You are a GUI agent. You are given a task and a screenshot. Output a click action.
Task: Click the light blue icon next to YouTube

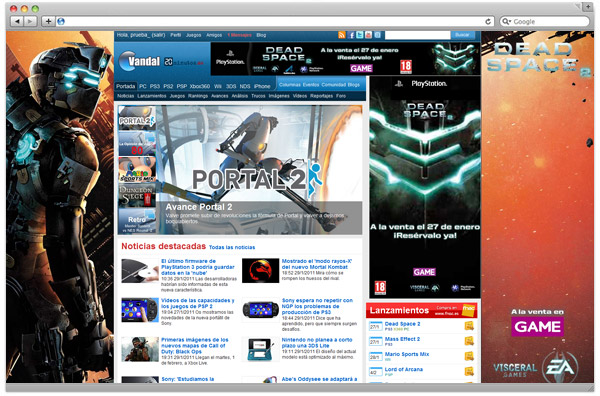click(x=377, y=35)
